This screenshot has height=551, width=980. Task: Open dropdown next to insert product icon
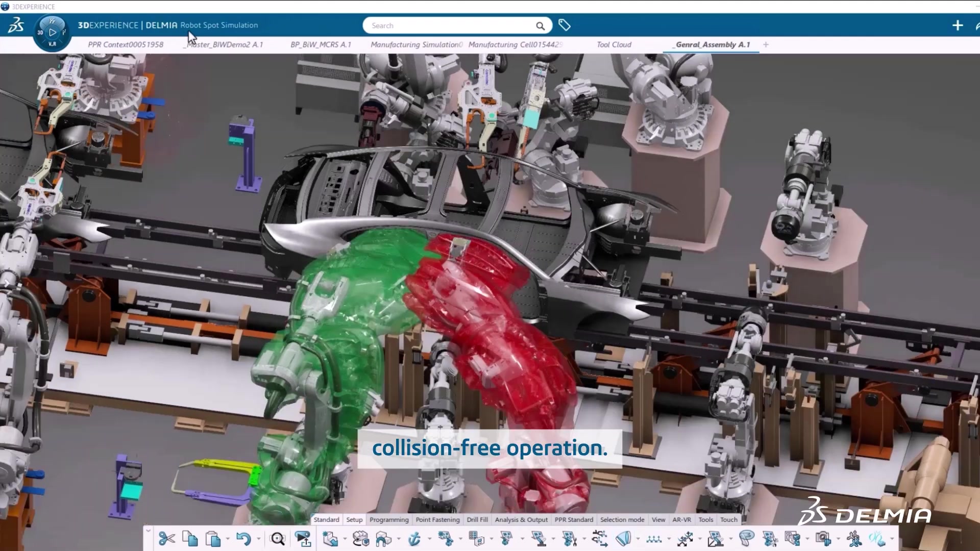(x=345, y=539)
